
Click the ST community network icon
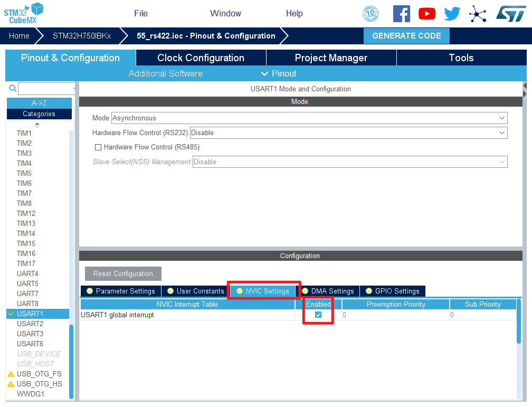[478, 14]
